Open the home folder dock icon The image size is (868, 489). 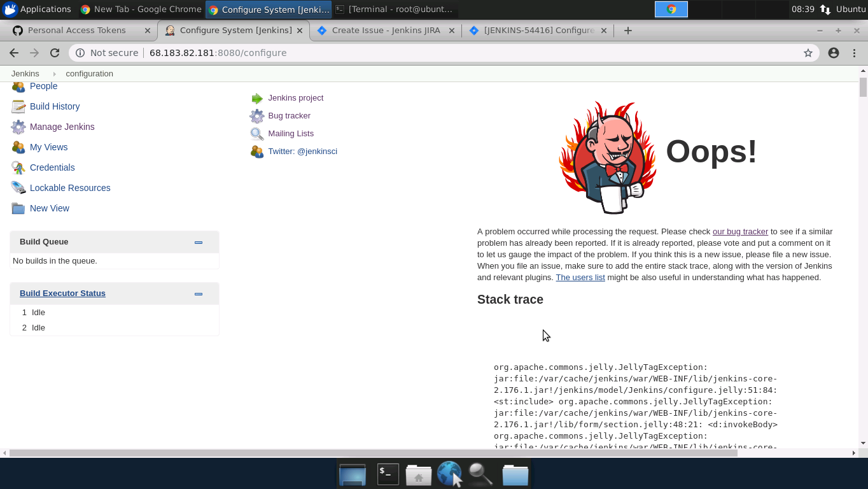tap(419, 474)
